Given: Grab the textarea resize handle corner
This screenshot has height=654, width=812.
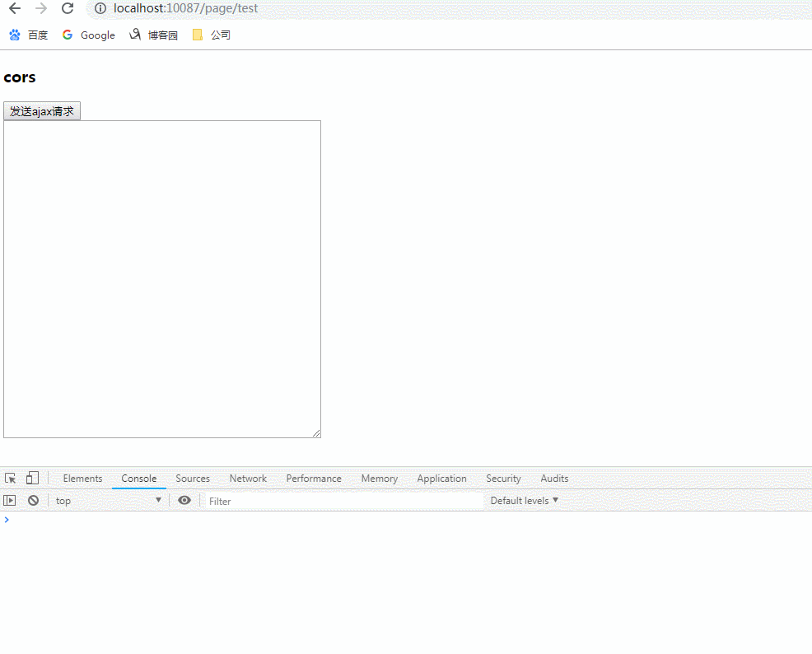Looking at the screenshot, I should click(316, 433).
